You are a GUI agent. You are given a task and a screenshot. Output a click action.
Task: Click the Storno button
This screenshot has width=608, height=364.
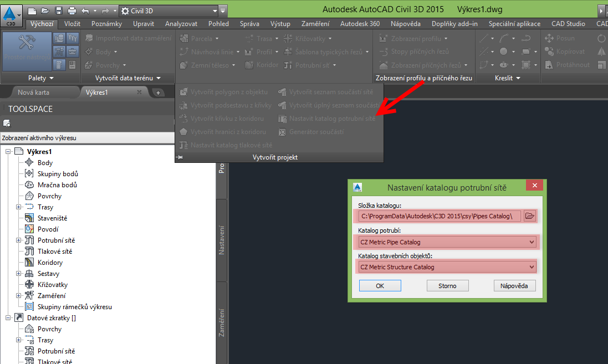pos(447,285)
